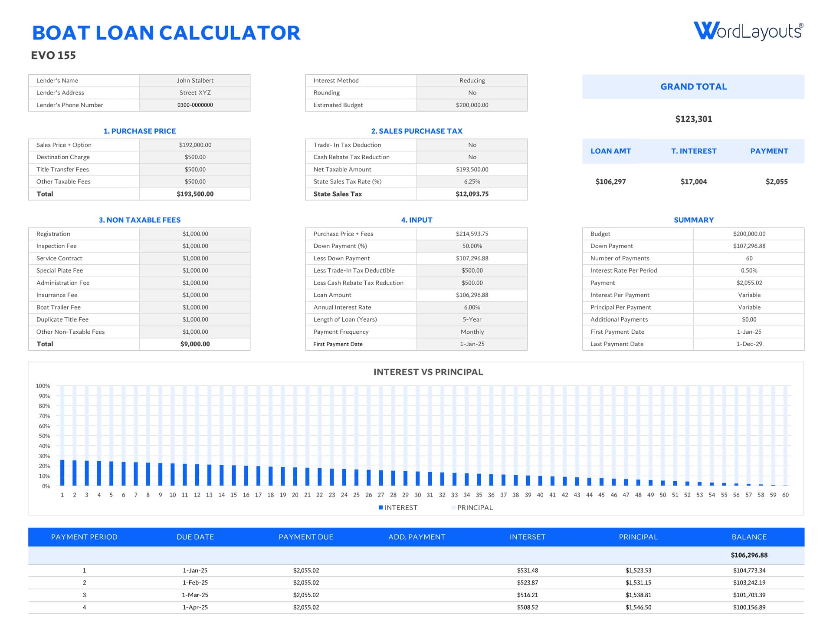
Task: Select the State Sales Tax Rate 6.25% cell
Action: tap(472, 182)
